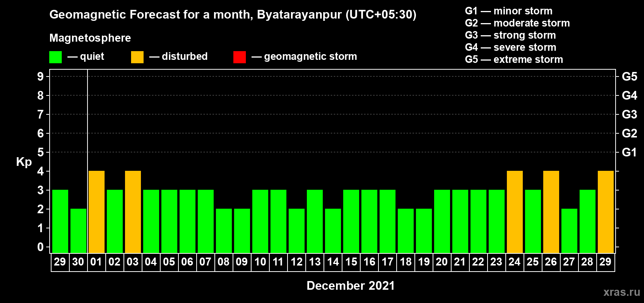Click the orange bar for December 24
This screenshot has height=303, width=644.
[515, 212]
